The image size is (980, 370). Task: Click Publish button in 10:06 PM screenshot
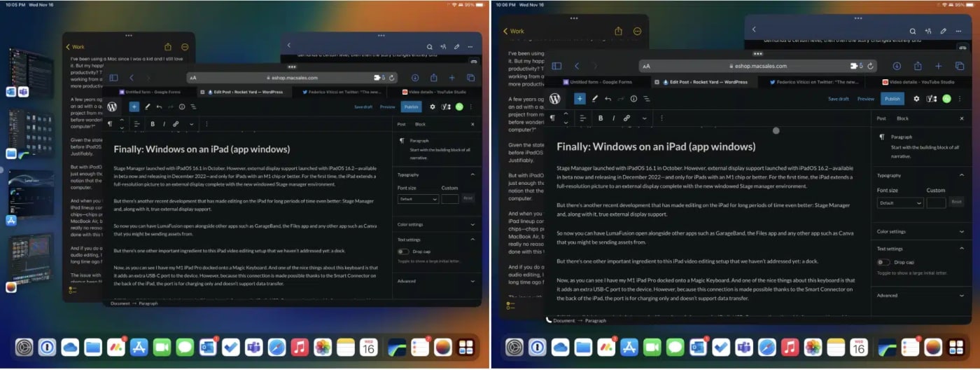892,99
